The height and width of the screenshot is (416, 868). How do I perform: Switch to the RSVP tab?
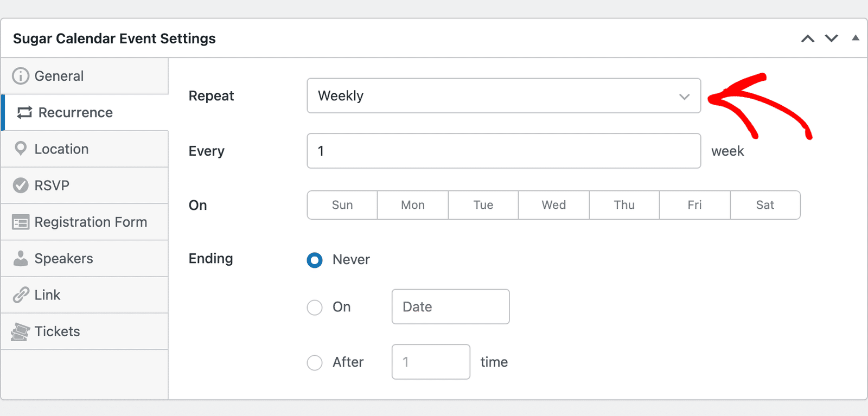tap(85, 185)
